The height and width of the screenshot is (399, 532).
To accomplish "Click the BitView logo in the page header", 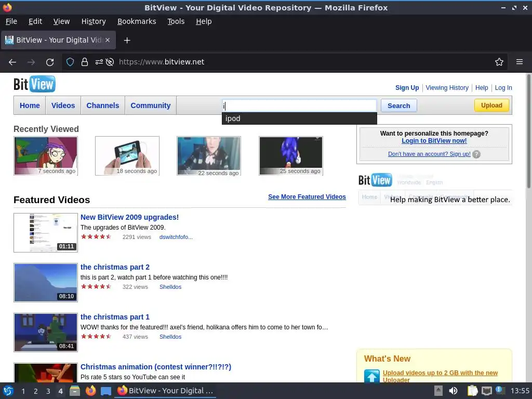I will [x=34, y=84].
